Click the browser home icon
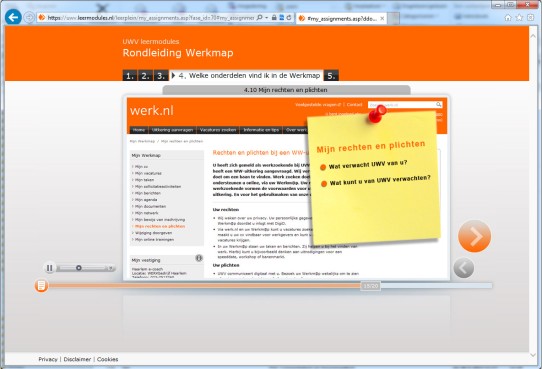 click(x=508, y=18)
